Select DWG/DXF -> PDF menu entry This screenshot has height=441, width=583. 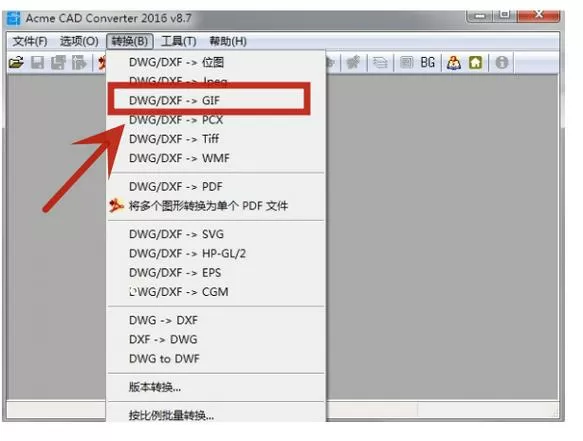coord(216,187)
